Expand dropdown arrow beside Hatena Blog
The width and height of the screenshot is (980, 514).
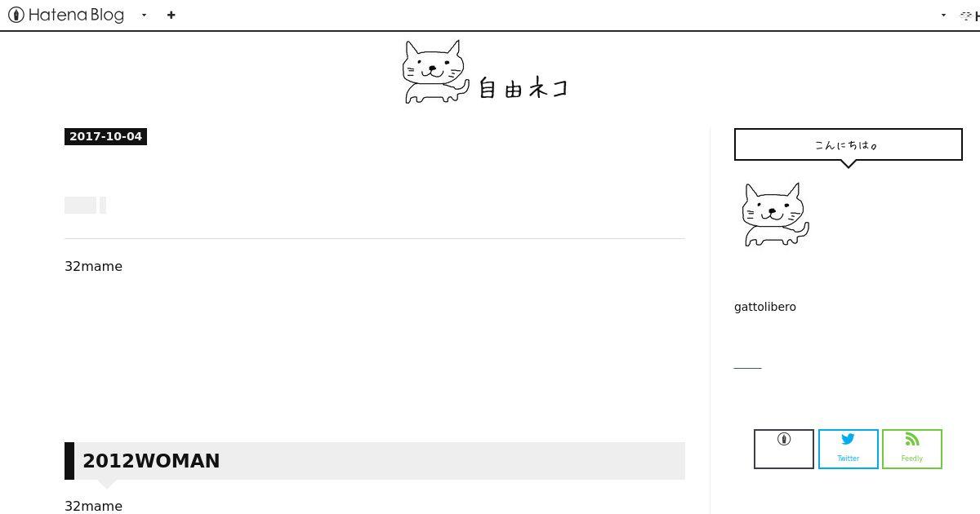click(x=144, y=15)
